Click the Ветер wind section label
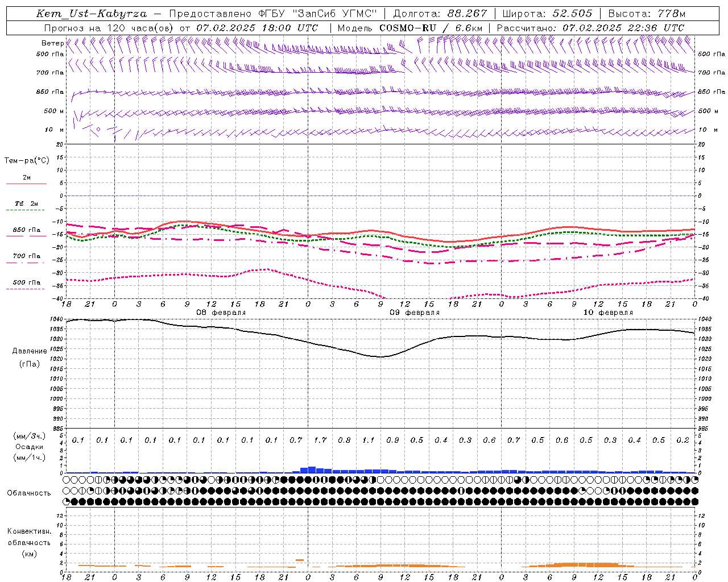This screenshot has height=582, width=728. click(52, 43)
